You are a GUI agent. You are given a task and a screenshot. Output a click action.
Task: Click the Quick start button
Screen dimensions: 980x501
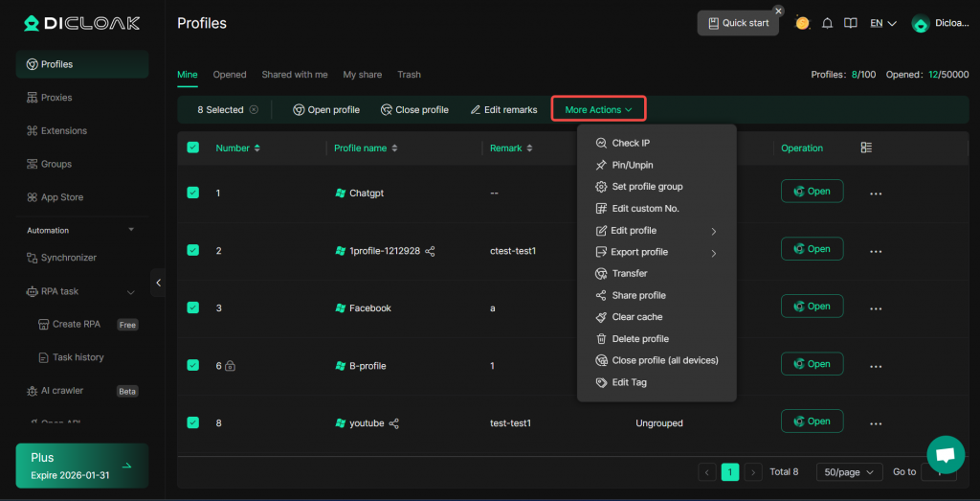(x=738, y=23)
